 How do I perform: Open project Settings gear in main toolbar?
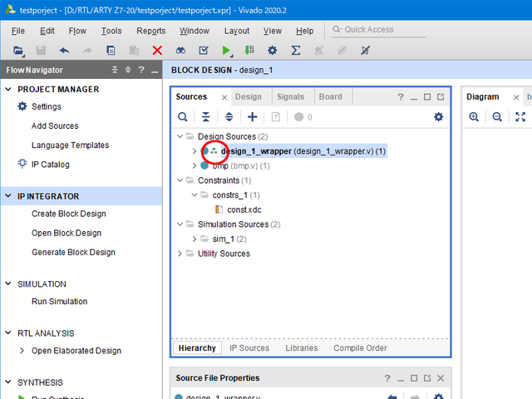[272, 51]
